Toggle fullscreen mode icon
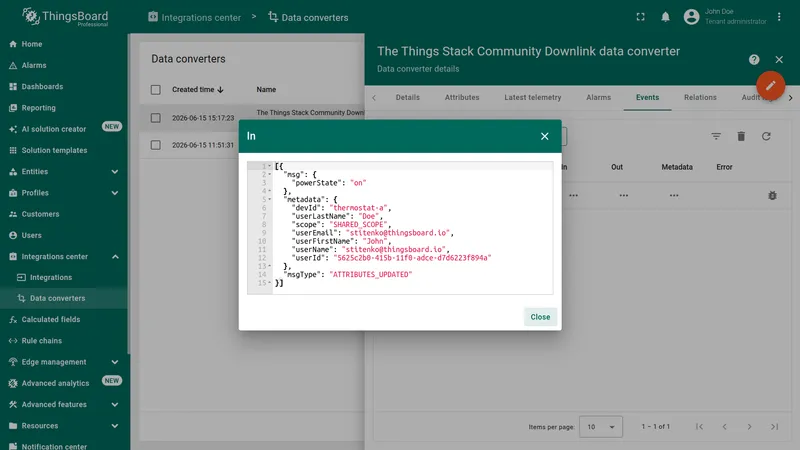The image size is (800, 450). tap(640, 17)
